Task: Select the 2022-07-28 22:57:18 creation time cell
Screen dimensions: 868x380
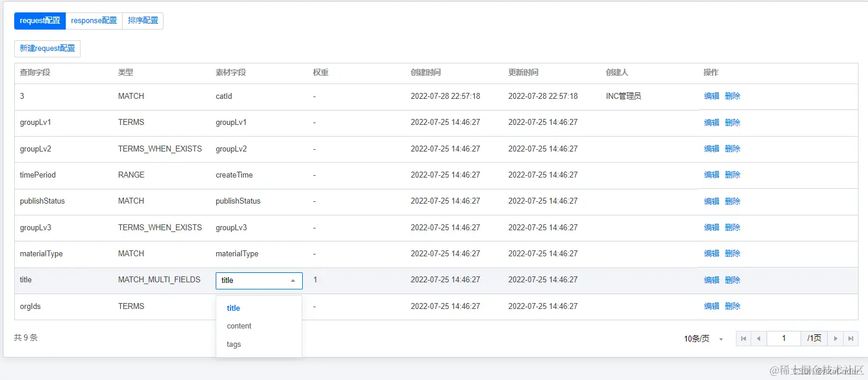Action: point(446,96)
